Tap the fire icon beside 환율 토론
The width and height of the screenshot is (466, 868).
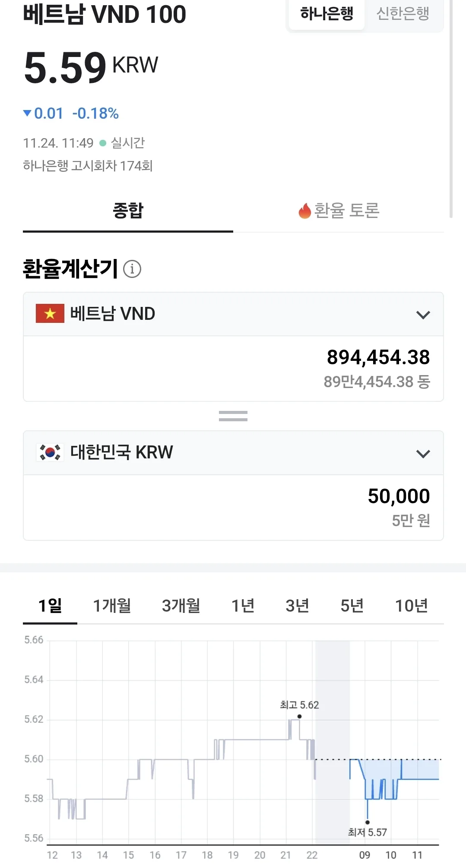tap(304, 211)
